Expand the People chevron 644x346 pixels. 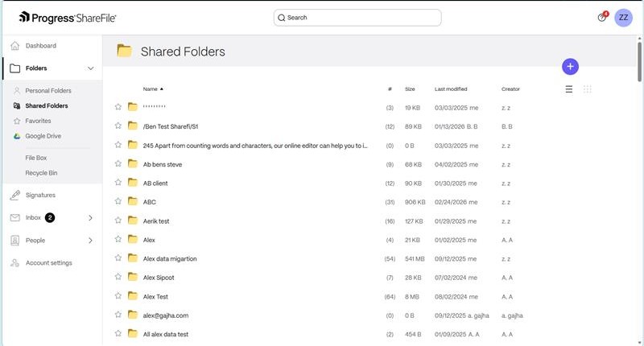pyautogui.click(x=90, y=241)
